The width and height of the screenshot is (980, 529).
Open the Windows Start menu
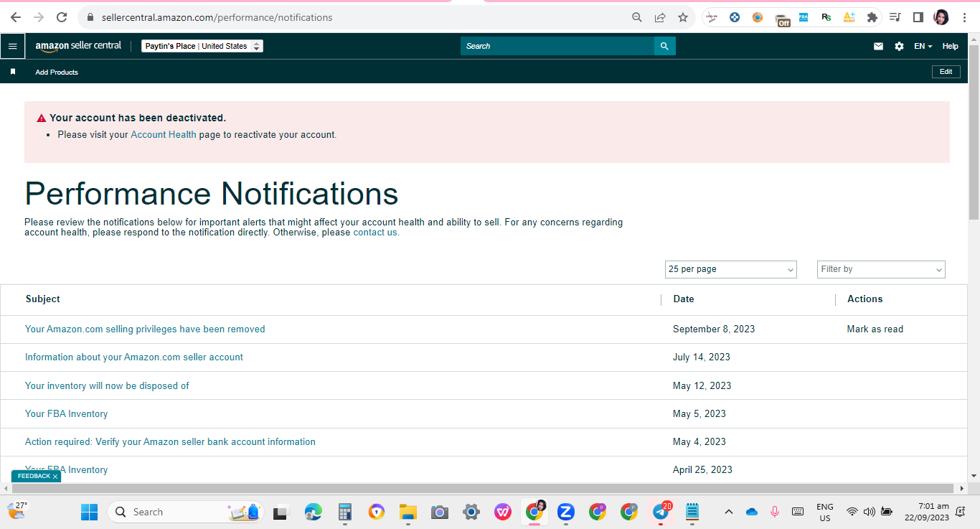pyautogui.click(x=90, y=512)
